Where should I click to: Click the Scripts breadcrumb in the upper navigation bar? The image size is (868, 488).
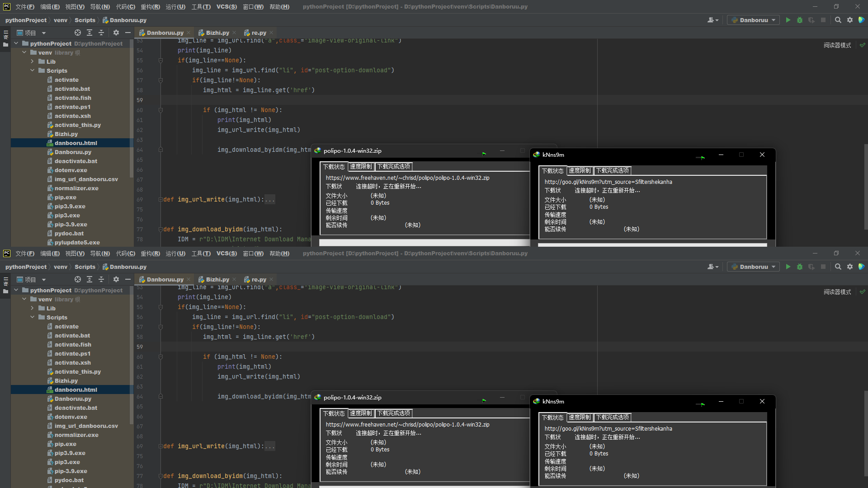click(x=85, y=20)
